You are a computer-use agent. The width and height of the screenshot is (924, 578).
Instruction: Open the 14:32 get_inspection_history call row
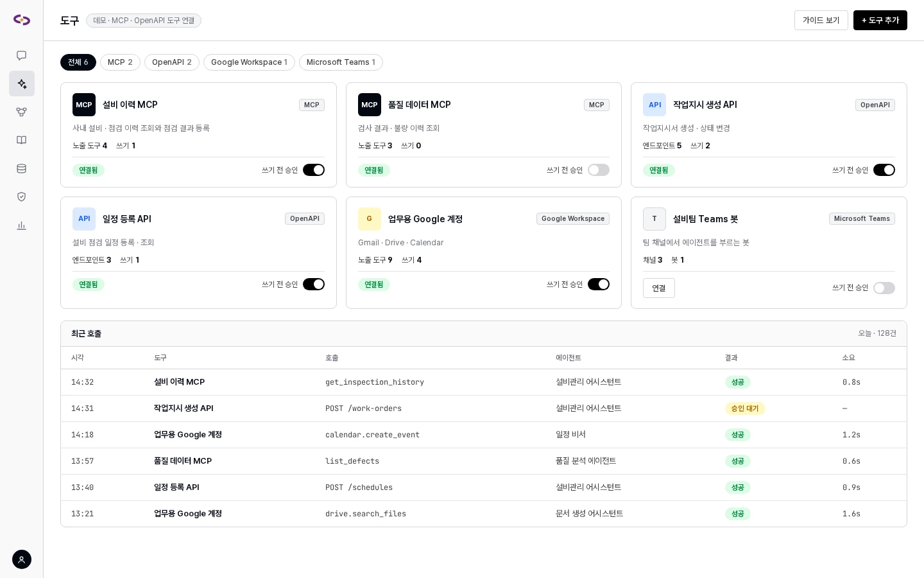(x=484, y=382)
